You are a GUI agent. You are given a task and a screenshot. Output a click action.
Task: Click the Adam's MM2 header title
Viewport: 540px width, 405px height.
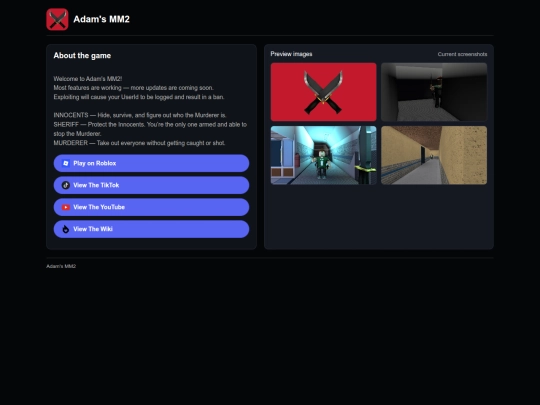tap(102, 19)
